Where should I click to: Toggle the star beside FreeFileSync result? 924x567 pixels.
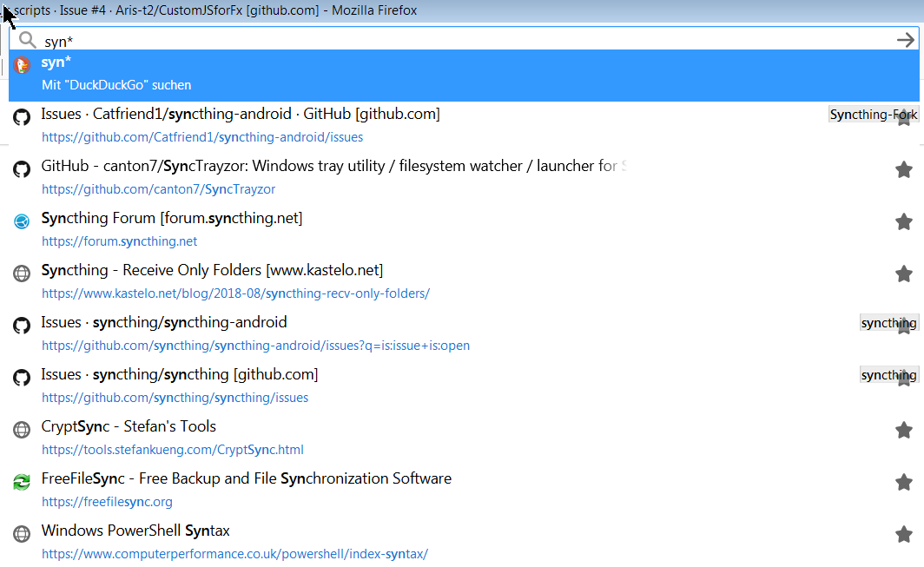904,482
